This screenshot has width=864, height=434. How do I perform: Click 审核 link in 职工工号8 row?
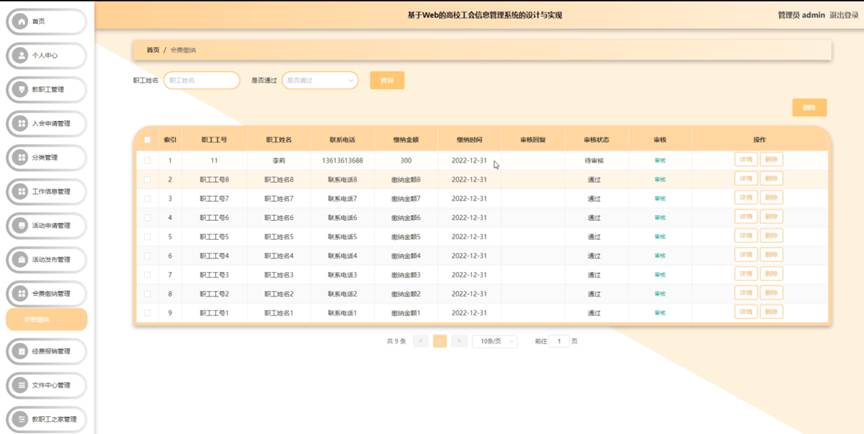pyautogui.click(x=660, y=180)
